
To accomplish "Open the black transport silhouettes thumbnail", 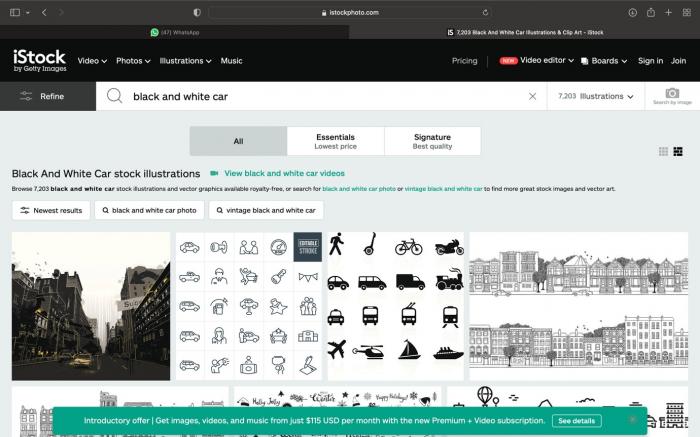I will coord(396,306).
